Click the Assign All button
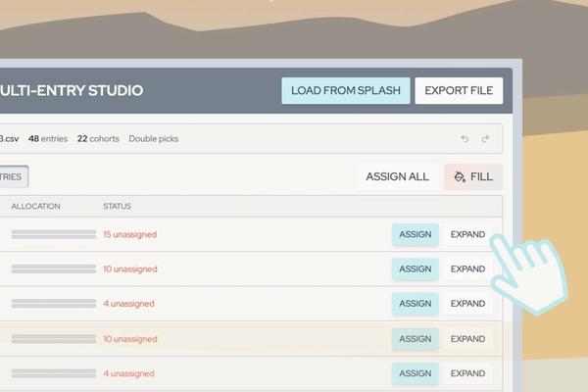The image size is (588, 392). [398, 176]
